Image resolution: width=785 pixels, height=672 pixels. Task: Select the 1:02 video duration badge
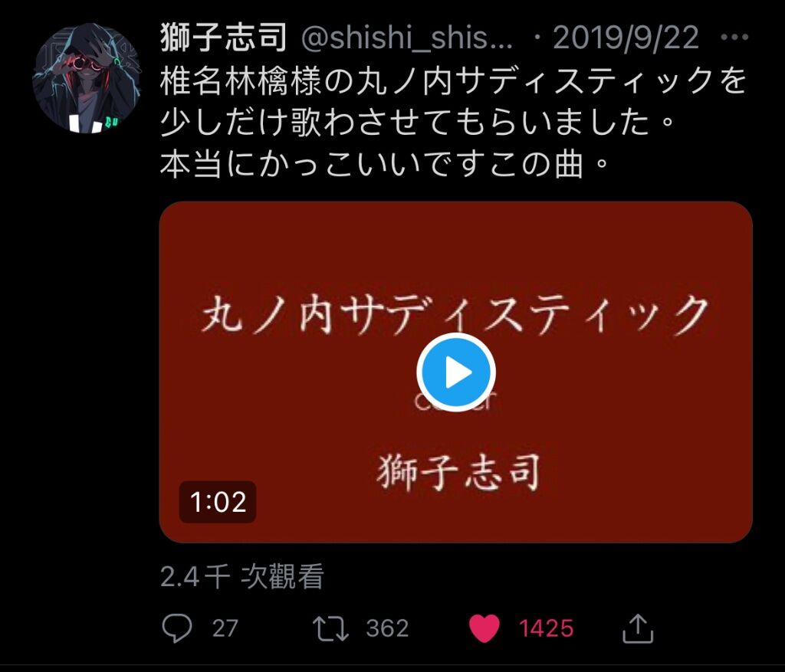click(x=218, y=502)
